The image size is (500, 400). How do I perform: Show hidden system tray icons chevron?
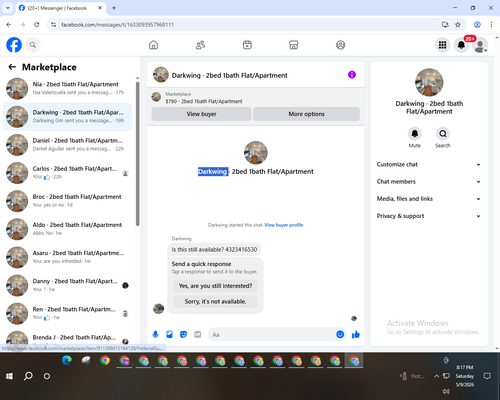pyautogui.click(x=436, y=376)
